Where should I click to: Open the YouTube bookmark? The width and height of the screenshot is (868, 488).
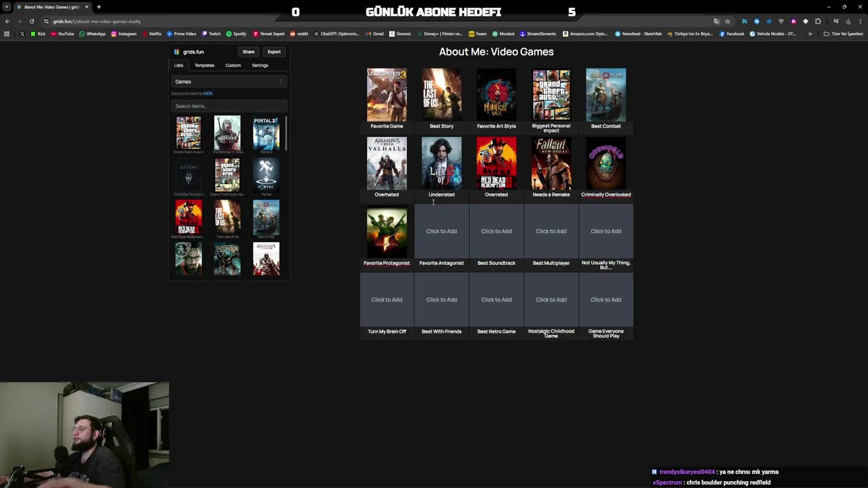(62, 34)
